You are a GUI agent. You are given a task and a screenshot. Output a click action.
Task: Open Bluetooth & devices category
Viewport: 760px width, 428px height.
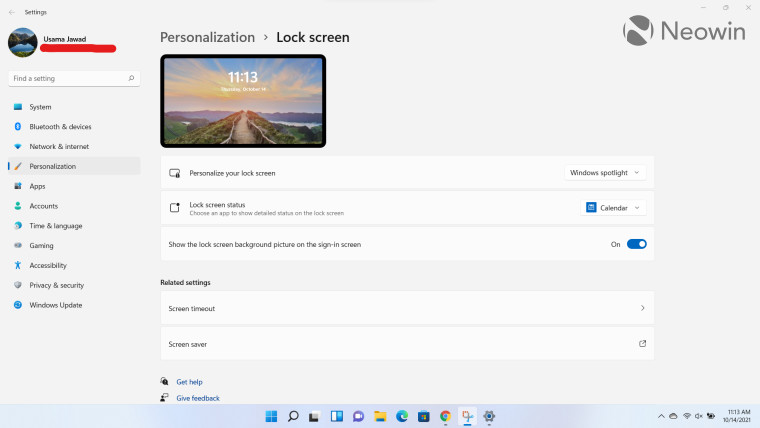click(74, 127)
